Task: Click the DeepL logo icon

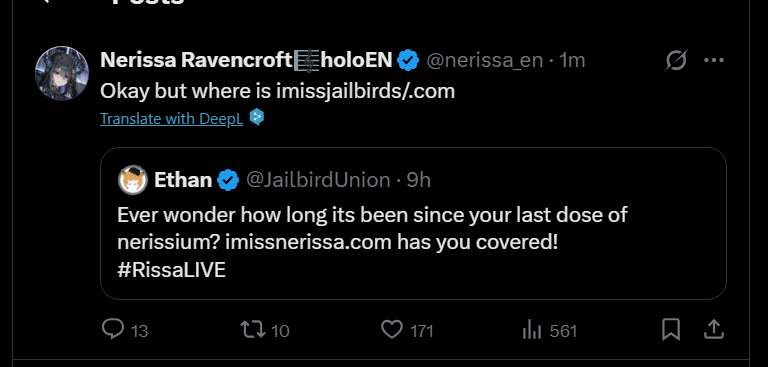Action: pyautogui.click(x=257, y=117)
